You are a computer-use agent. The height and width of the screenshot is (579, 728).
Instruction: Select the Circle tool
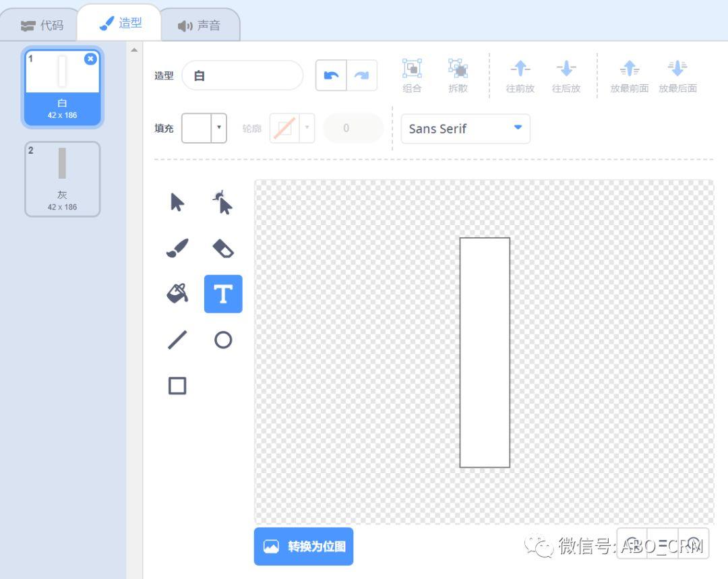223,340
